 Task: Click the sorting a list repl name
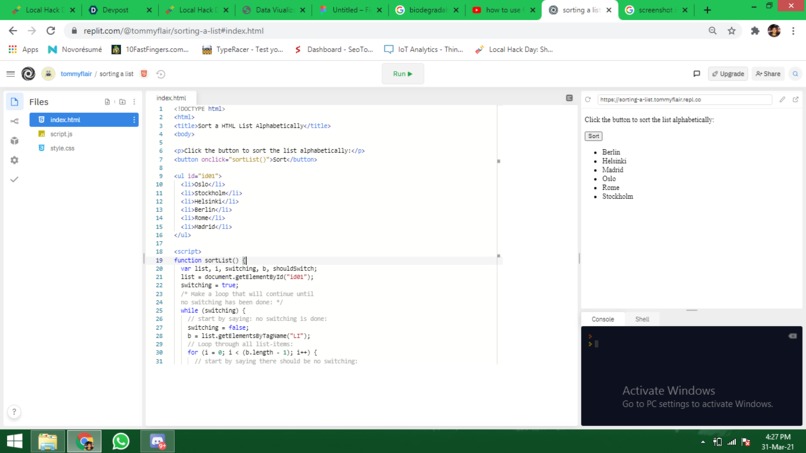coord(116,74)
